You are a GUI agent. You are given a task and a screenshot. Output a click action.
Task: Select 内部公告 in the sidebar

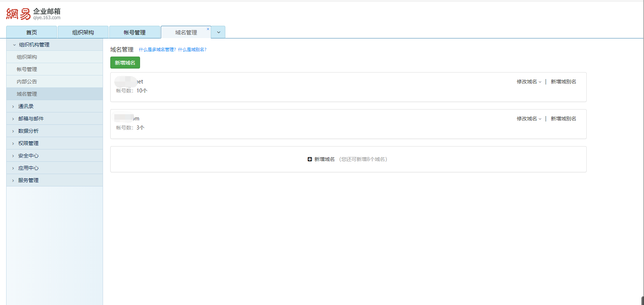point(27,82)
